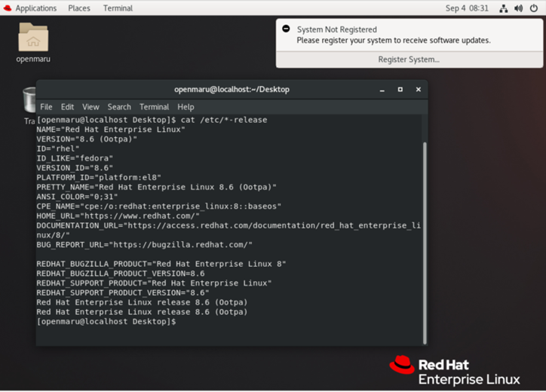The width and height of the screenshot is (546, 392).
Task: Click the BUG_REPORT_URL bugzilla line
Action: (144, 245)
